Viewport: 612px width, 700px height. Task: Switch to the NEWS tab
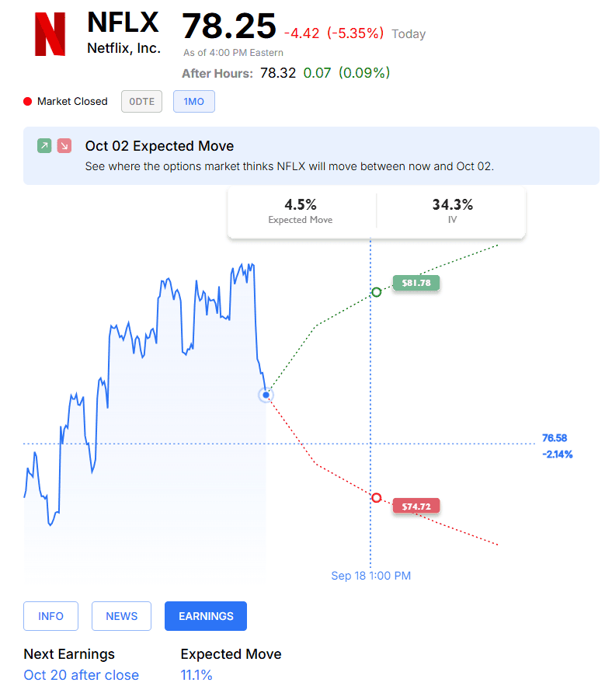[121, 616]
